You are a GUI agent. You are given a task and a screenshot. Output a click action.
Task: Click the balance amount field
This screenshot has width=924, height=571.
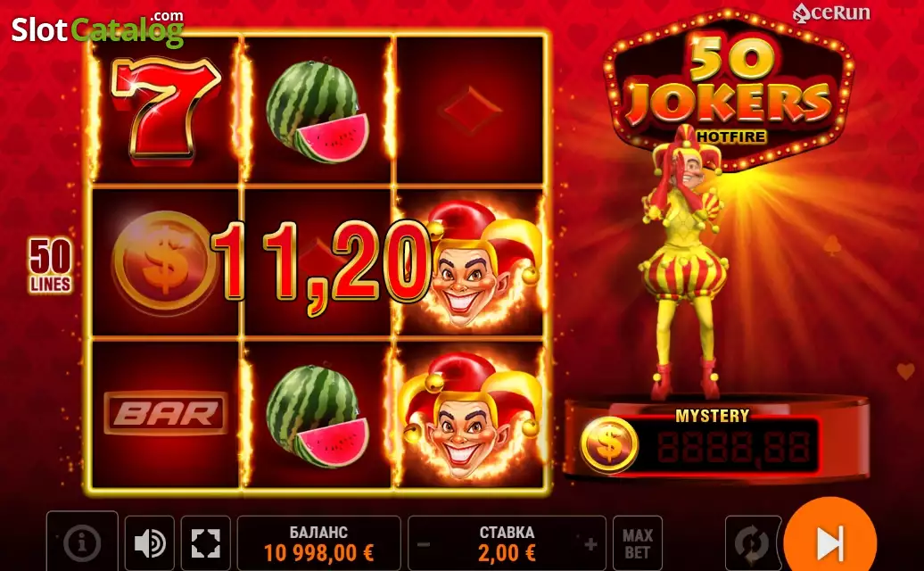click(318, 543)
